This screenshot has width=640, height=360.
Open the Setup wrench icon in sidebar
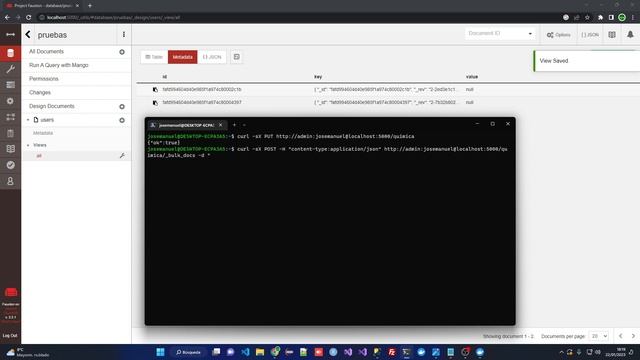point(11,69)
